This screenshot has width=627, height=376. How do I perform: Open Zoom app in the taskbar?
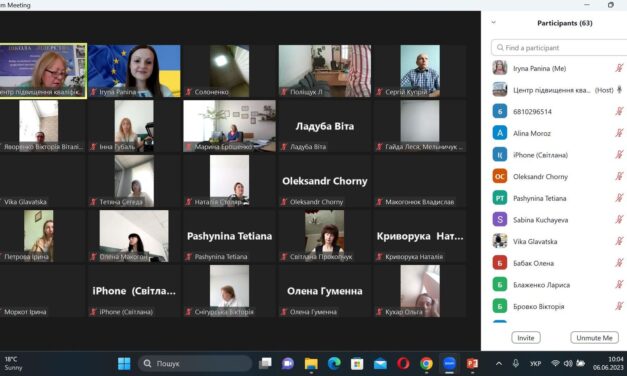449,364
